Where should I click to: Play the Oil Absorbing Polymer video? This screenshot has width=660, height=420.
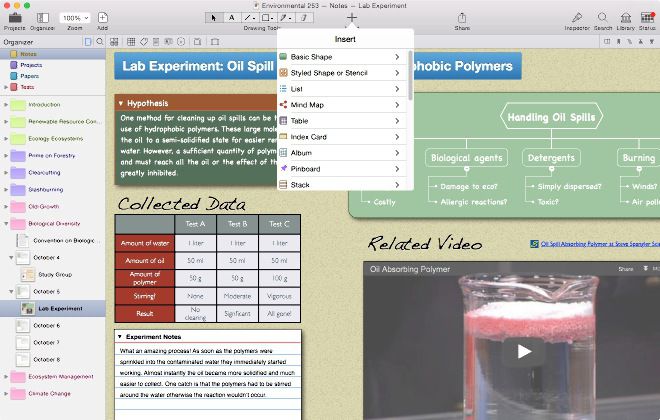(524, 350)
